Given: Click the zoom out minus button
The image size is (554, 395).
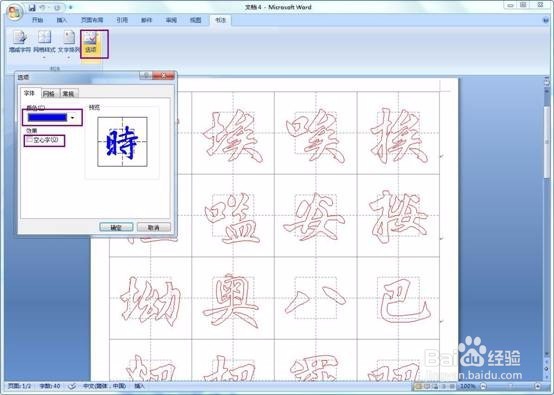Looking at the screenshot, I should tap(484, 386).
